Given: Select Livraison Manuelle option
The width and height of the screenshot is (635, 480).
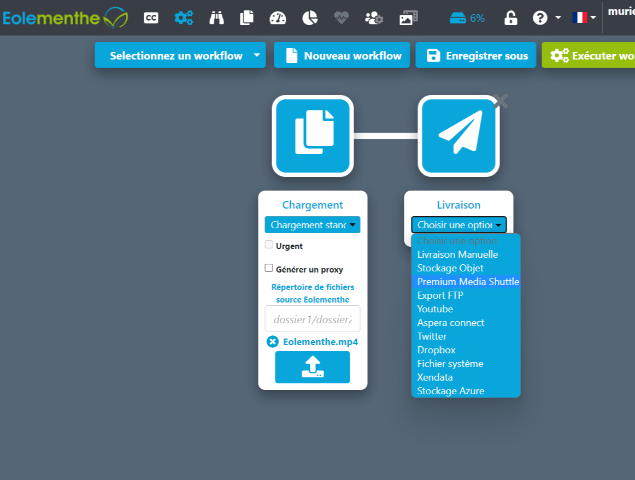Looking at the screenshot, I should coord(466,254).
